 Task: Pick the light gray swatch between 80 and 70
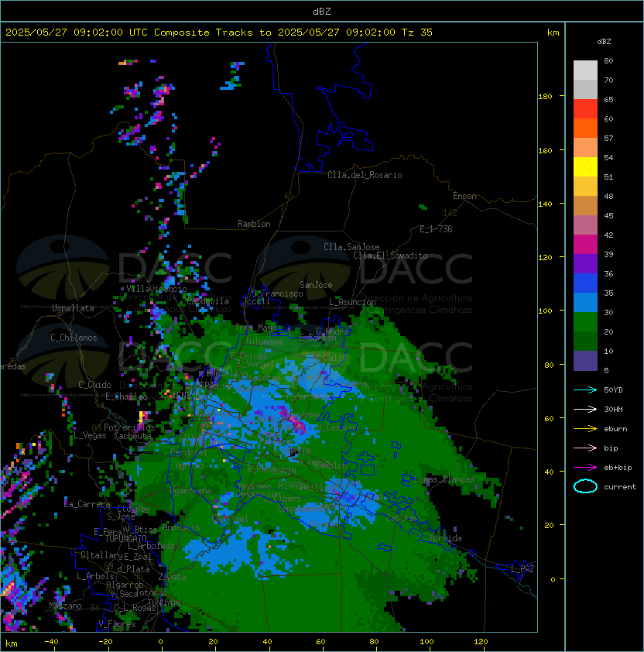click(585, 70)
